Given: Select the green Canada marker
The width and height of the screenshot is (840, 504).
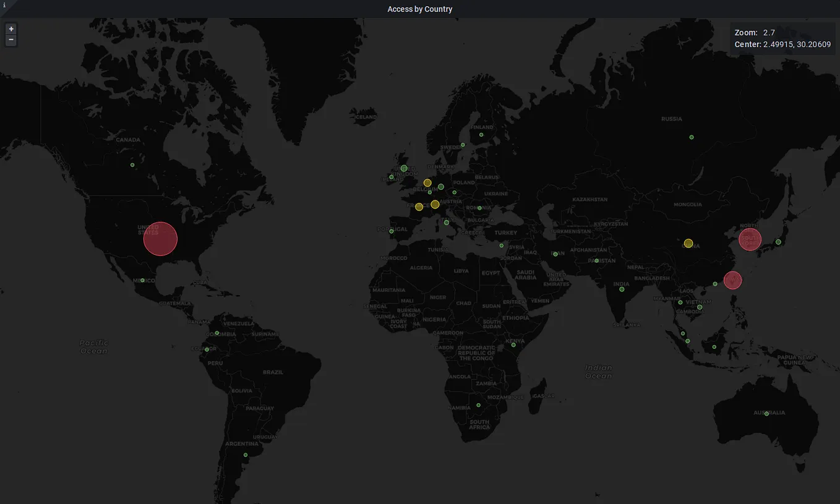Looking at the screenshot, I should click(x=132, y=165).
